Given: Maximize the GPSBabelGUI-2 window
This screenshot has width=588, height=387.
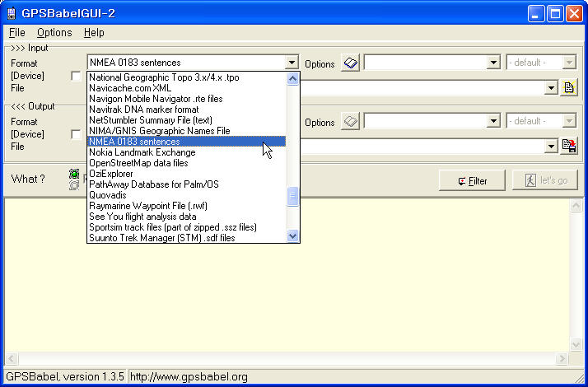Looking at the screenshot, I should (x=555, y=14).
